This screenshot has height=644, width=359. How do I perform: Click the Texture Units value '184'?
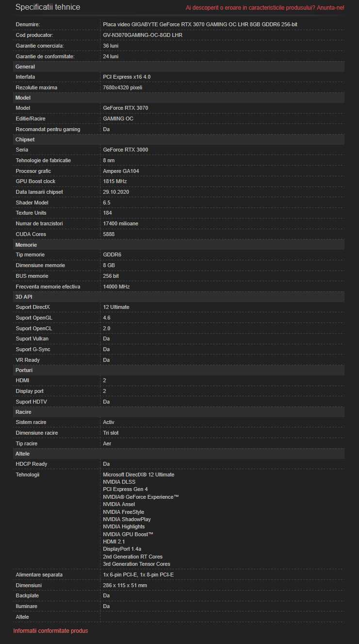click(107, 213)
